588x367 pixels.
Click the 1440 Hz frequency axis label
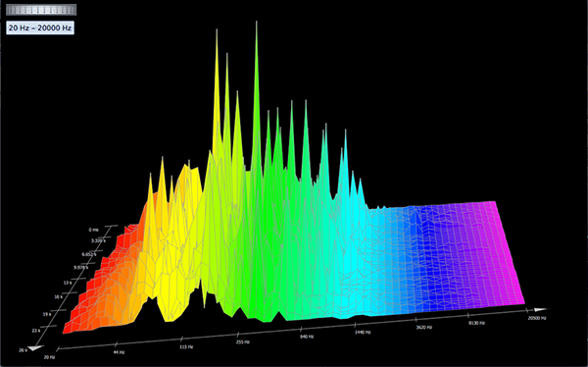tap(363, 332)
